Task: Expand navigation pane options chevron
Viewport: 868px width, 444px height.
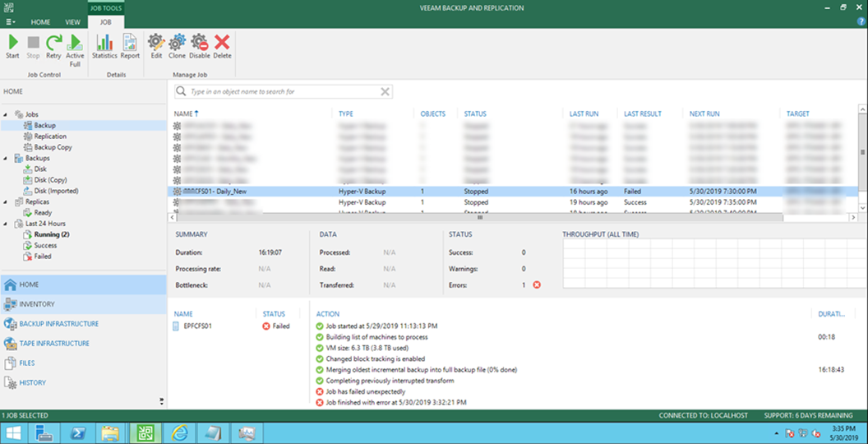Action: click(162, 401)
